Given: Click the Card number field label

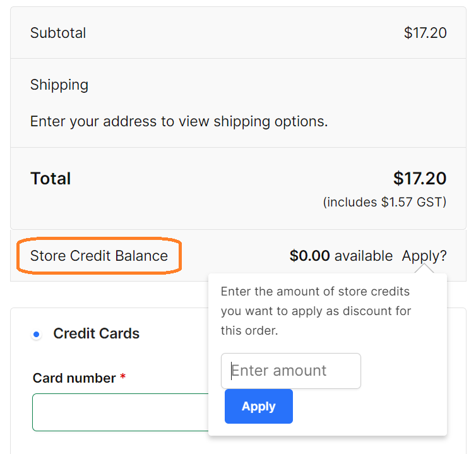Looking at the screenshot, I should [74, 378].
